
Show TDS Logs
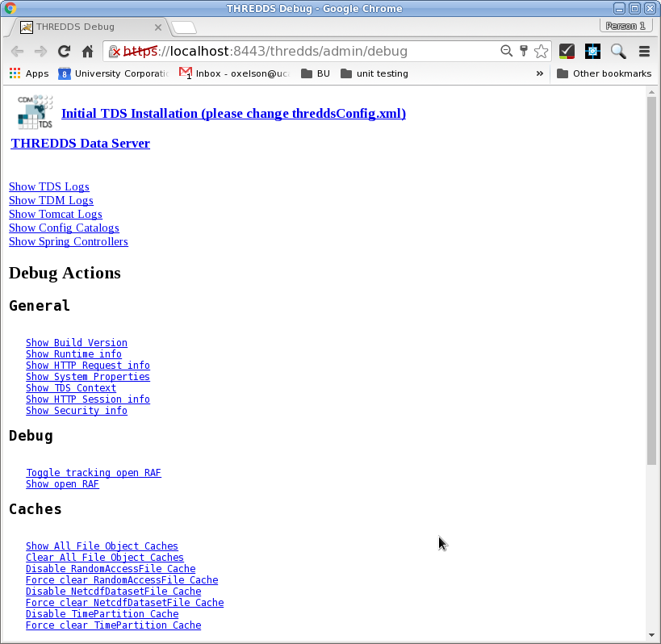click(x=48, y=186)
